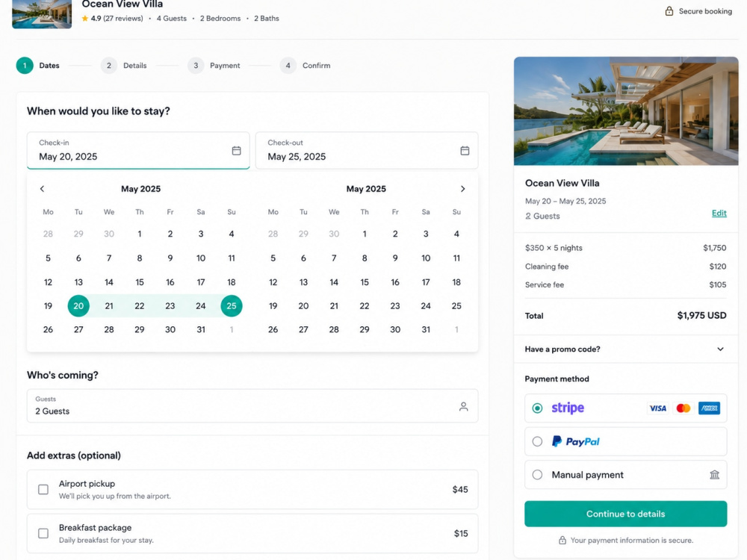The width and height of the screenshot is (747, 560).
Task: Click the Mastercard icon
Action: pos(684,408)
